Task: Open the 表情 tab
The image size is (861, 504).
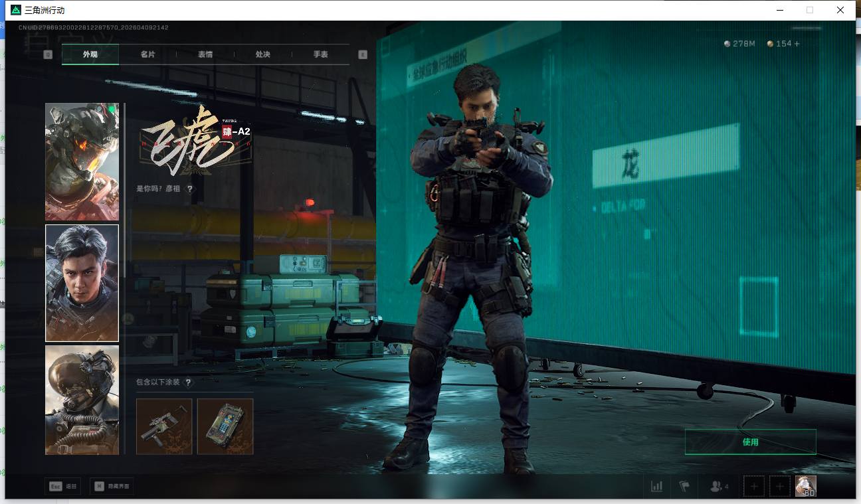Action: click(205, 54)
